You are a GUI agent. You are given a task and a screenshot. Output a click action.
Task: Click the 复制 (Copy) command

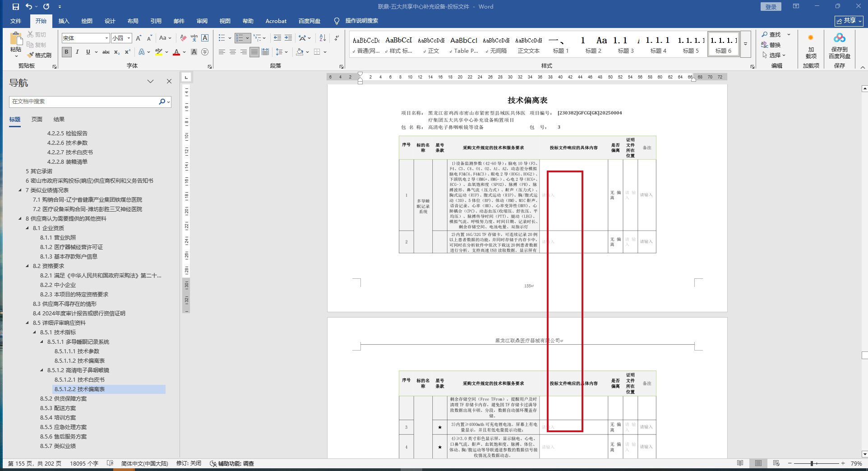click(x=37, y=45)
